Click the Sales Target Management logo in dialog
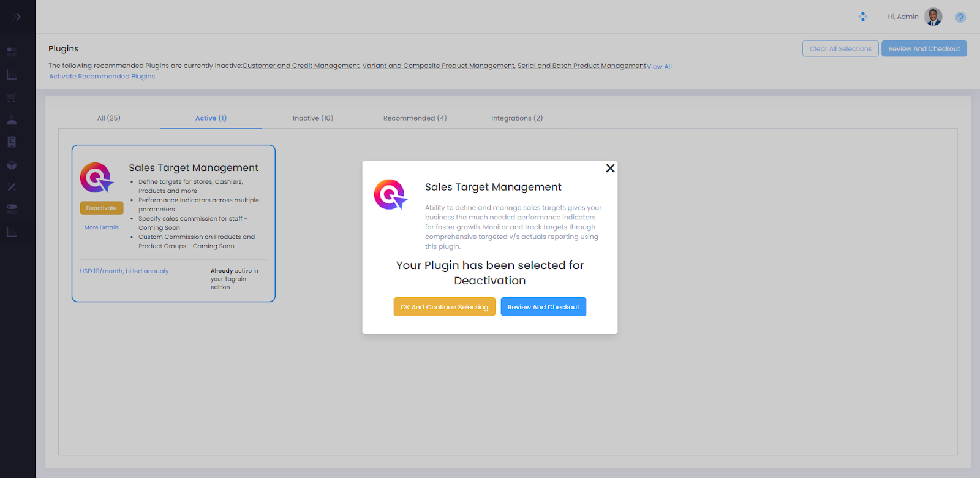Viewport: 980px width, 478px height. point(391,195)
